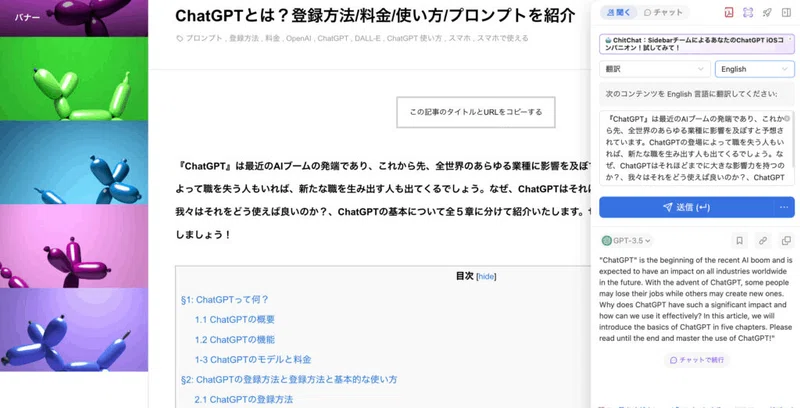Click the article title ChatGPTとは？

(375, 16)
